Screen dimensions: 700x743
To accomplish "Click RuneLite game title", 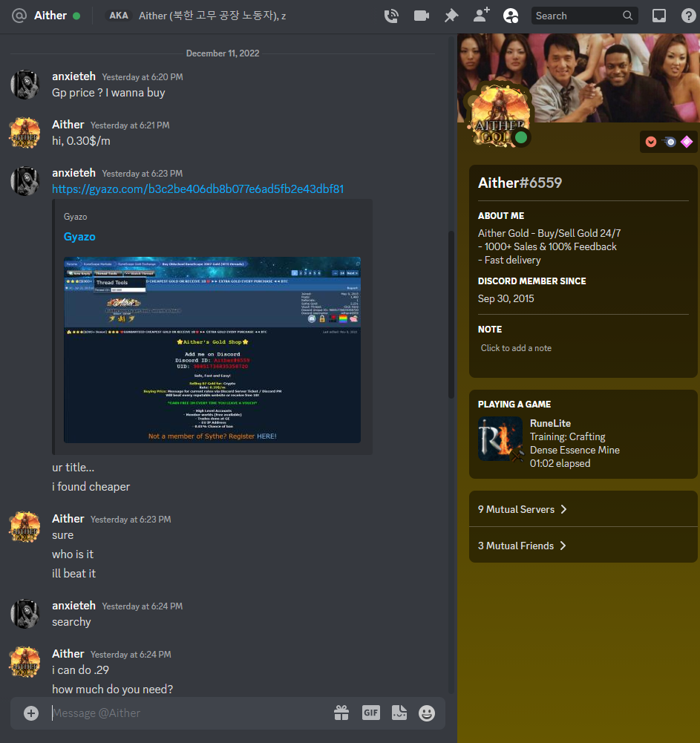I will click(x=550, y=424).
